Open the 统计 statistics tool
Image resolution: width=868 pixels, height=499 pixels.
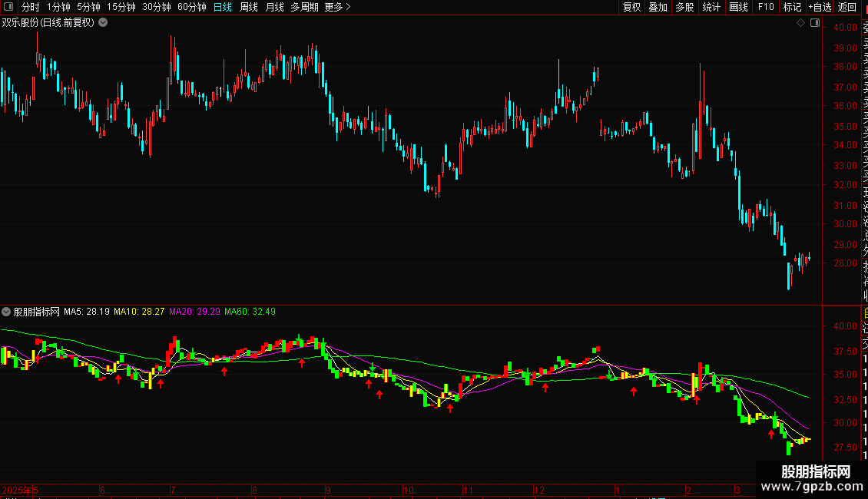[x=711, y=7]
